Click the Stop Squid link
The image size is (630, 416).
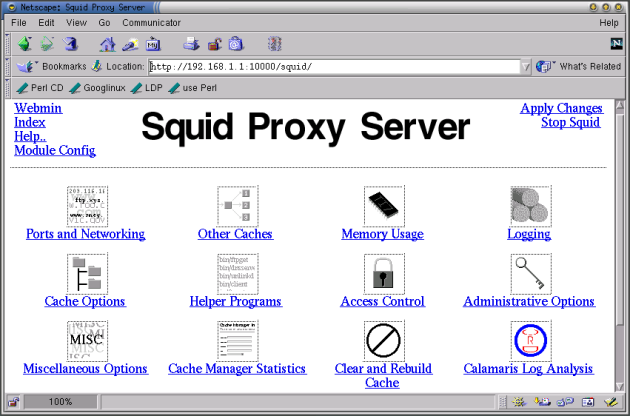pos(571,122)
